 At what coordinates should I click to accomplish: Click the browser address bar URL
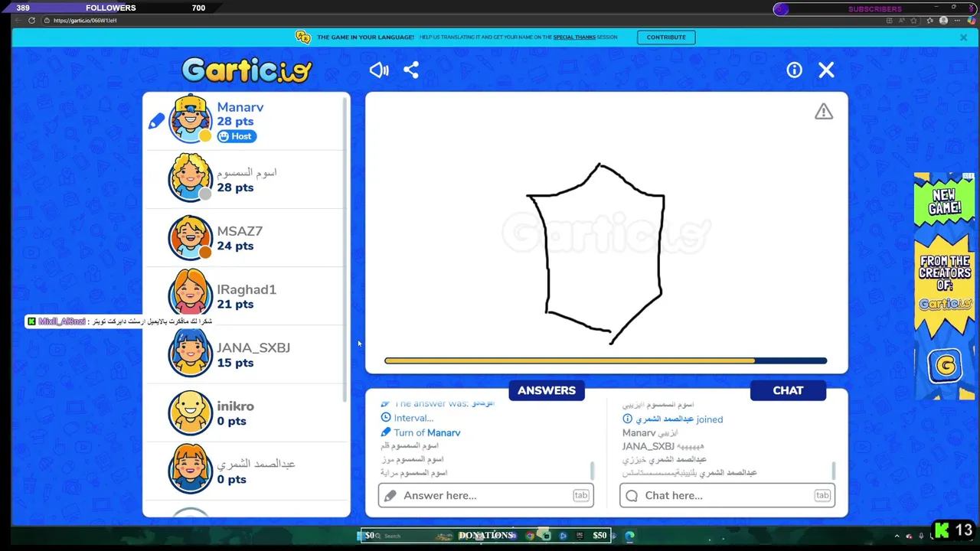(85, 21)
